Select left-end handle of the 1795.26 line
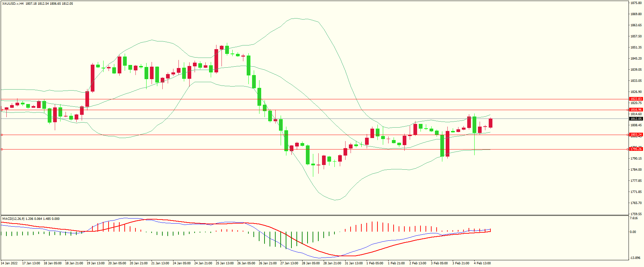The width and height of the screenshot is (644, 267). [x=2, y=149]
